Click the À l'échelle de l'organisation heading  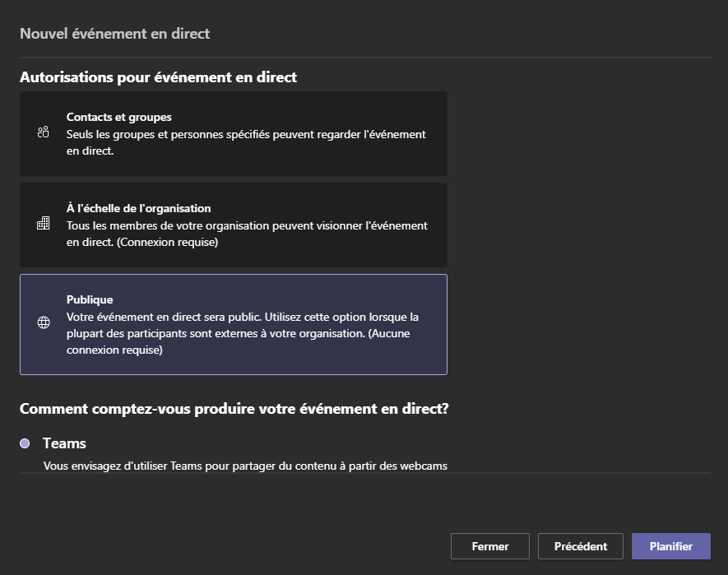click(x=138, y=209)
